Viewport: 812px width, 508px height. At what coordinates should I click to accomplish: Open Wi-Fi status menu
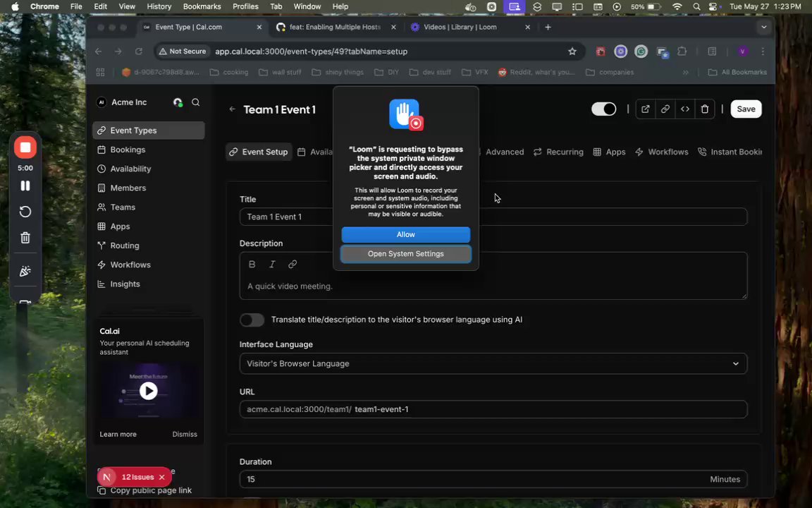coord(677,7)
